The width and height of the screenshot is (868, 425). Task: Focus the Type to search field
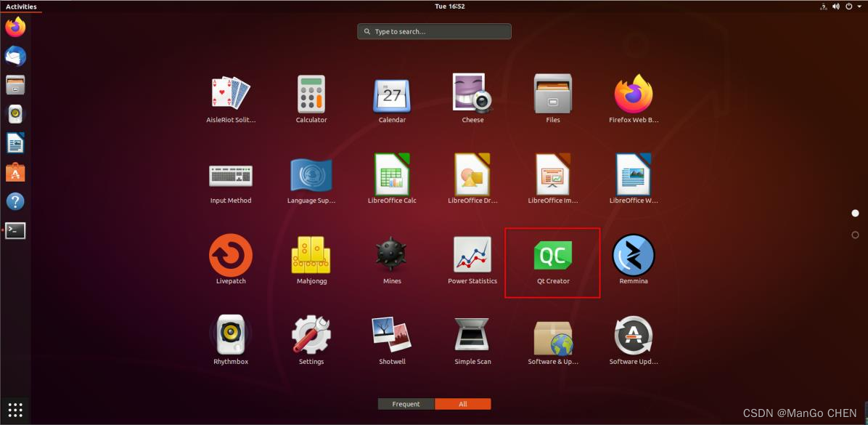(x=435, y=31)
